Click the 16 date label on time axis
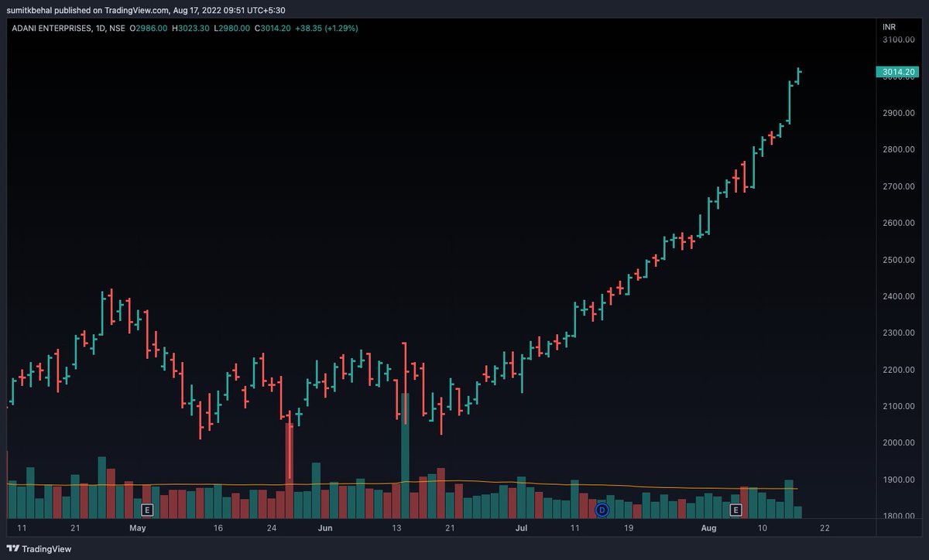The height and width of the screenshot is (560, 929). [x=218, y=528]
